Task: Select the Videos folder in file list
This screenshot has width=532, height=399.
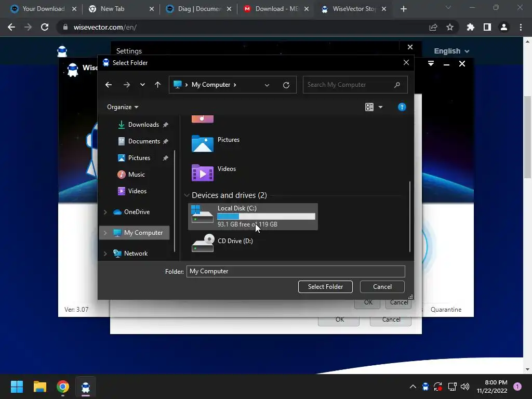Action: [214, 172]
